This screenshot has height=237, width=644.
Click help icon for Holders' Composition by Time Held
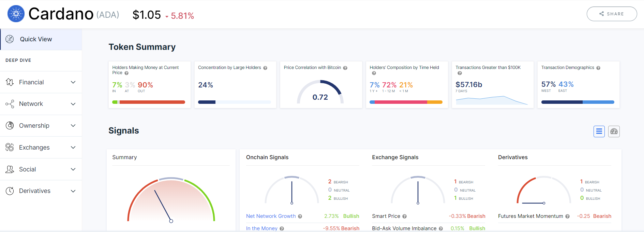click(374, 73)
